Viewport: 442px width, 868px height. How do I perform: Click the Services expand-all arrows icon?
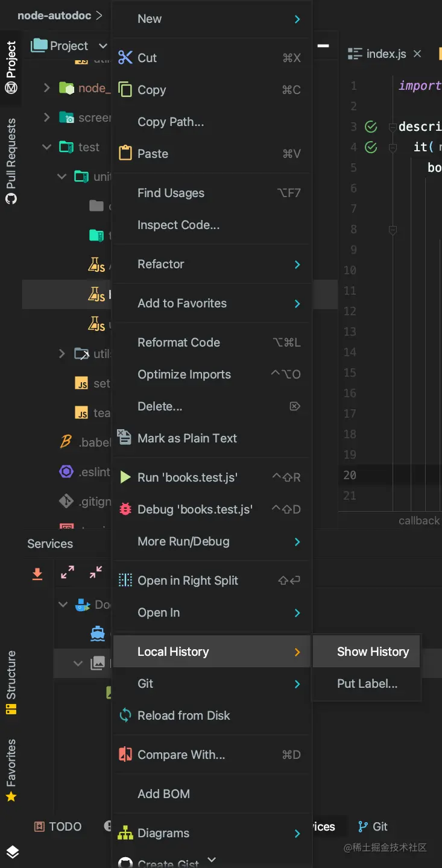click(68, 573)
